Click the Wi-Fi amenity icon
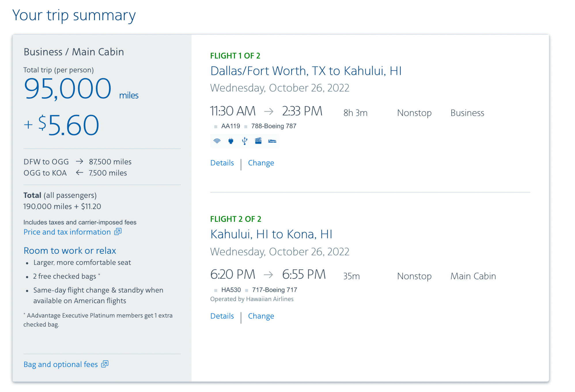The height and width of the screenshot is (392, 575). [217, 141]
